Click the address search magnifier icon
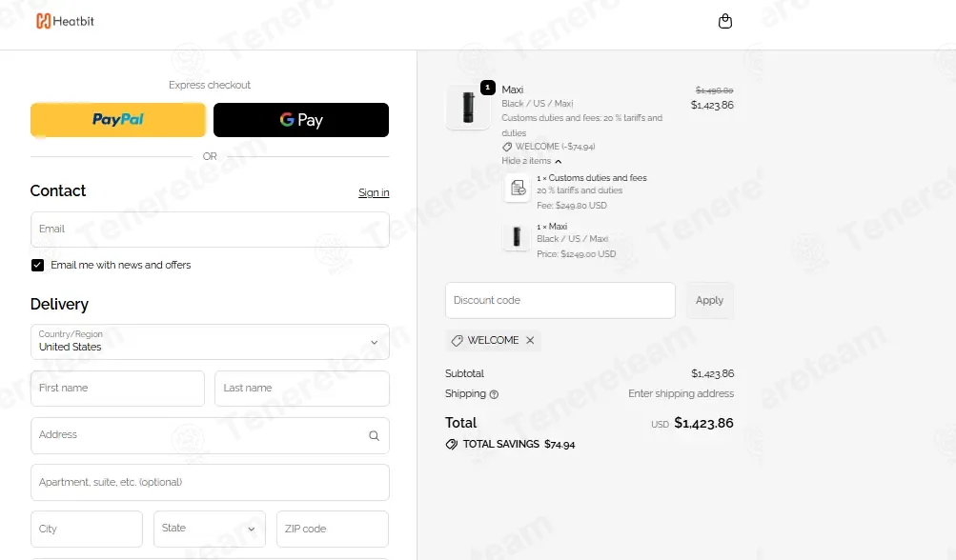Screen dimensions: 956x560 tap(374, 435)
